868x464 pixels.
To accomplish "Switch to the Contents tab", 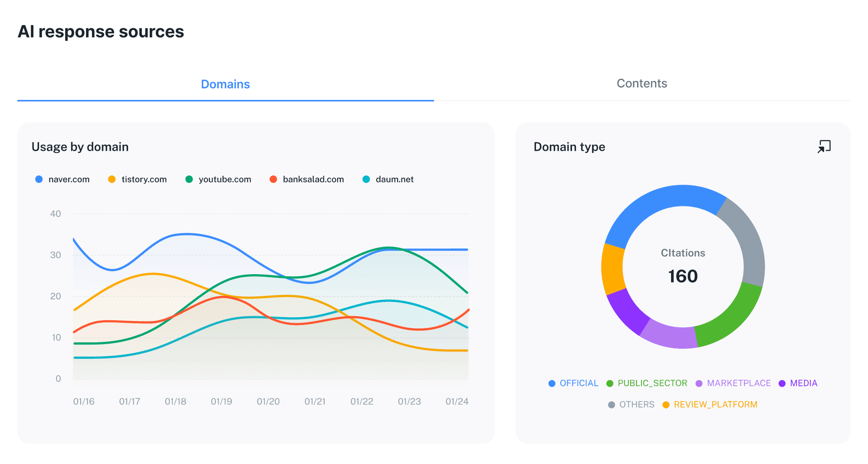I will click(x=642, y=83).
